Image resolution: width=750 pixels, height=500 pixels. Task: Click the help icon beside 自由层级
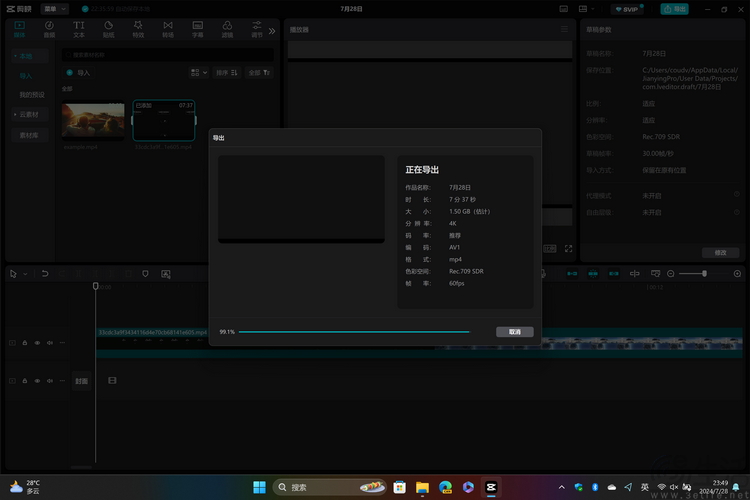click(737, 211)
